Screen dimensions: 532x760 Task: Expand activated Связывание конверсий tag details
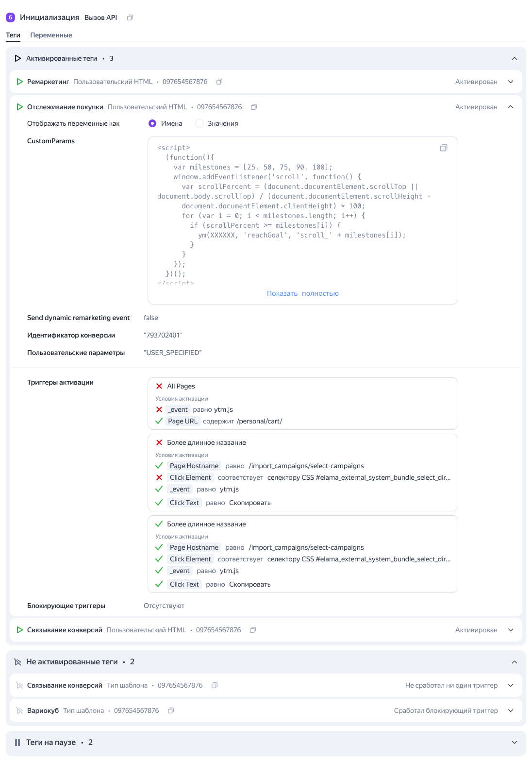tap(511, 630)
